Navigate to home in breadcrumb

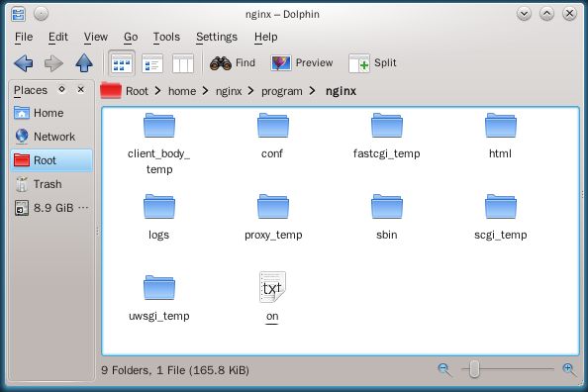point(182,91)
